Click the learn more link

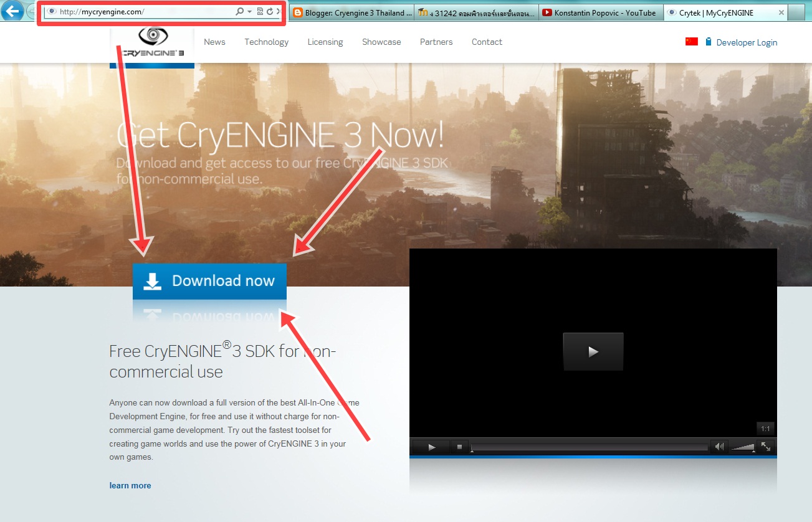[x=130, y=485]
